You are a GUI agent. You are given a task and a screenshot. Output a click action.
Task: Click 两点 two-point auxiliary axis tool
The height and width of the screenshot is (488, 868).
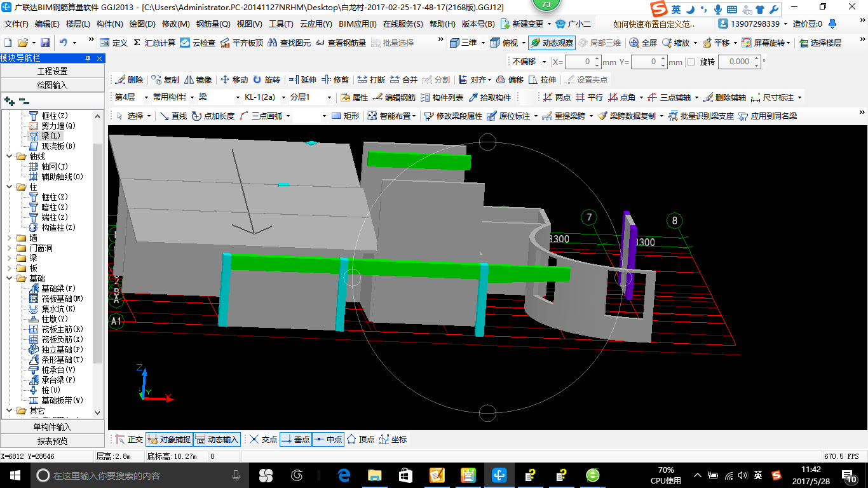click(557, 97)
